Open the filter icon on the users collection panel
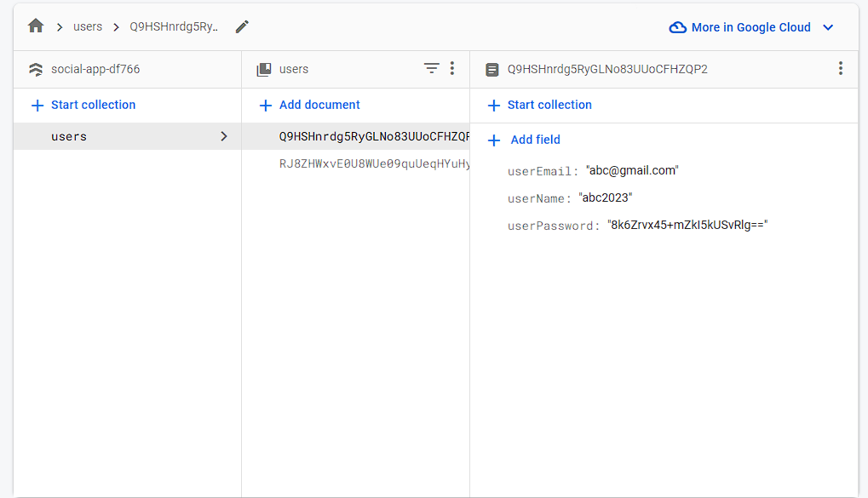868x498 pixels. [x=431, y=68]
